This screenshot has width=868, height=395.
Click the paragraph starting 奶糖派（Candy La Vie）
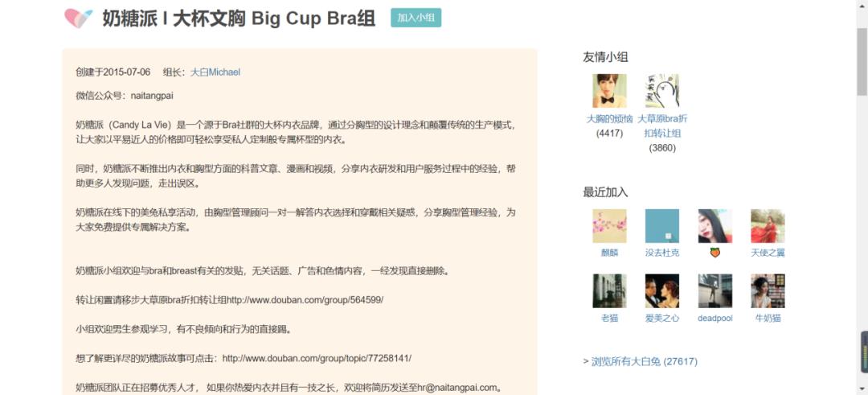[x=296, y=132]
